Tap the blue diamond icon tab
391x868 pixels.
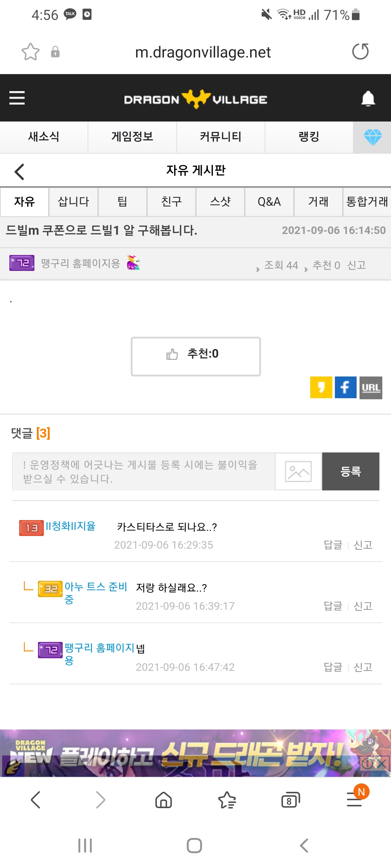tap(373, 137)
